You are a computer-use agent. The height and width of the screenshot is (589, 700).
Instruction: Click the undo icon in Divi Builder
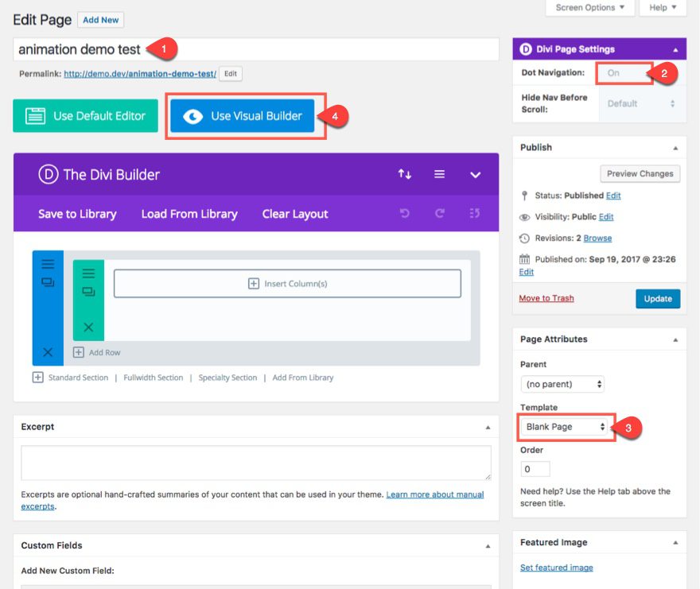click(x=405, y=214)
